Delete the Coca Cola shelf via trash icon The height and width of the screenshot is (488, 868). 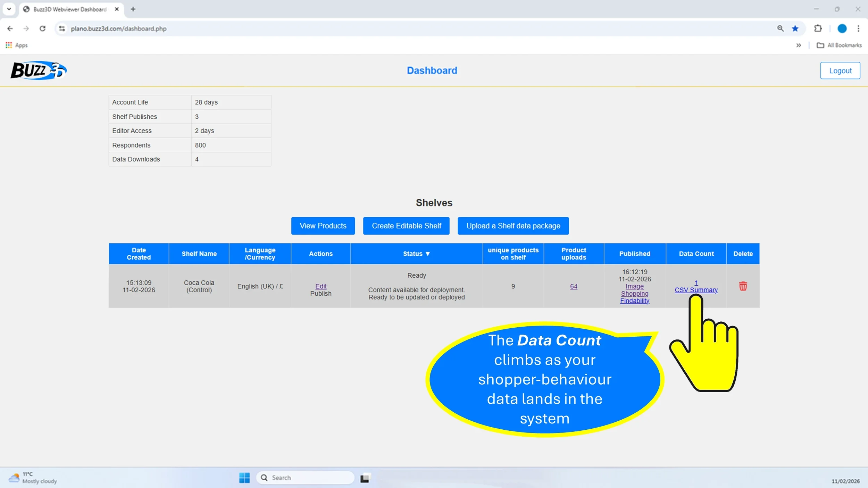coord(743,286)
